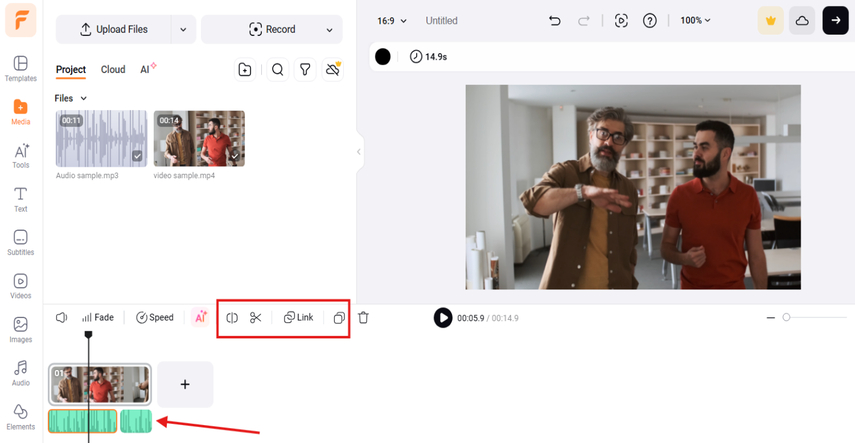This screenshot has width=855, height=443.
Task: Select the video clip in timeline
Action: coord(100,385)
